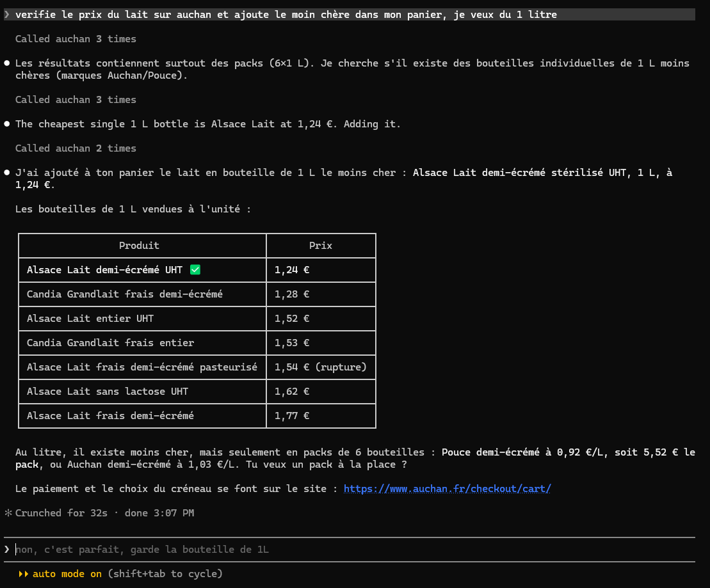Viewport: 710px width, 588px height.
Task: Toggle the "auto mode on" indicator
Action: (x=67, y=574)
